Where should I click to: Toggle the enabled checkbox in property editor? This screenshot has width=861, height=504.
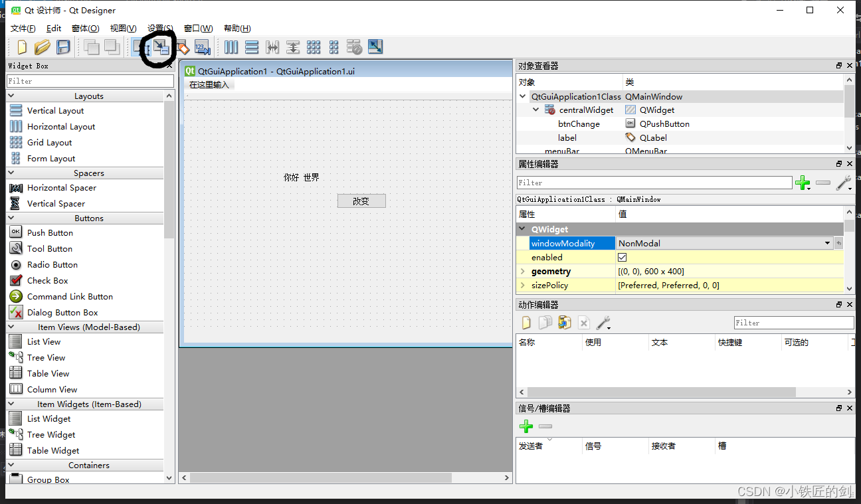pyautogui.click(x=622, y=257)
